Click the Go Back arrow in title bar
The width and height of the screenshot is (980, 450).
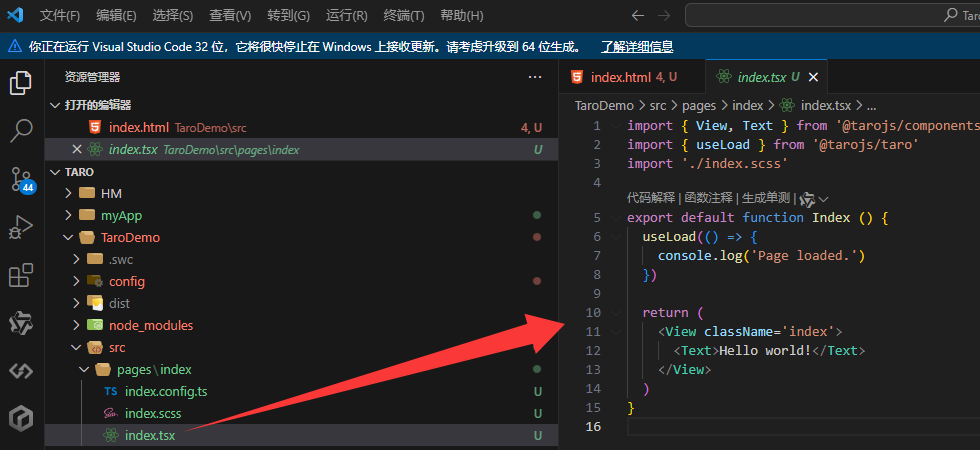click(x=638, y=16)
